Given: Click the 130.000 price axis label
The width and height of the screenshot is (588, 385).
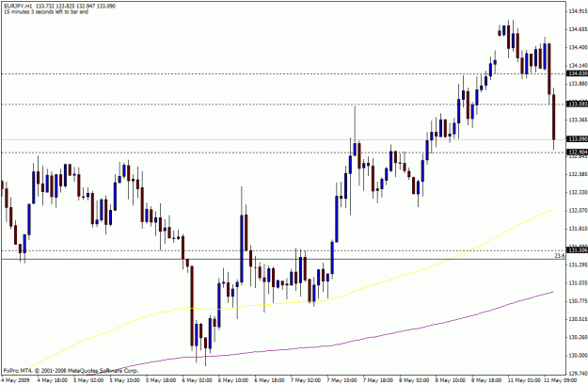Looking at the screenshot, I should point(578,356).
